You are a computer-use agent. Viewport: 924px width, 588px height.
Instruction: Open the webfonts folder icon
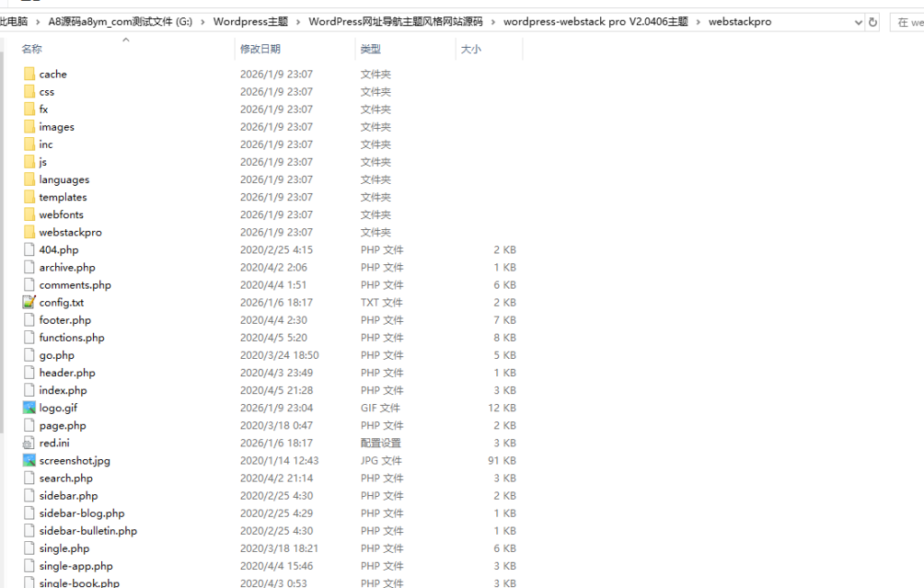(x=30, y=215)
